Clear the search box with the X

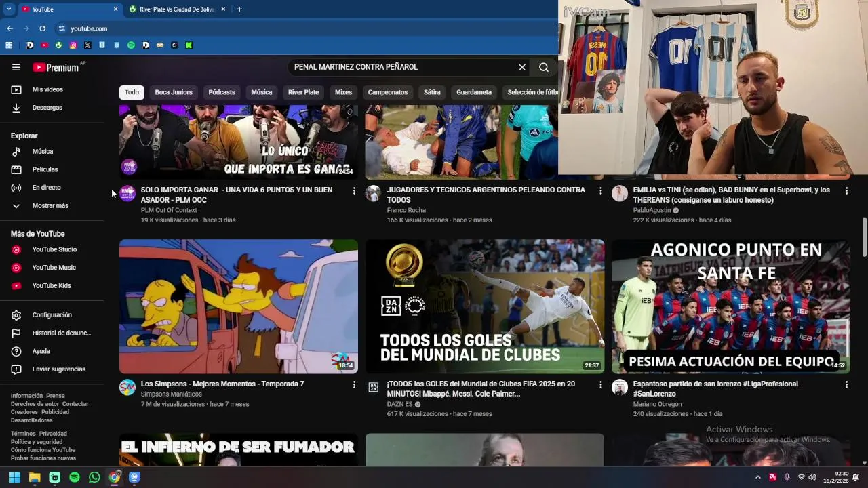pos(522,67)
